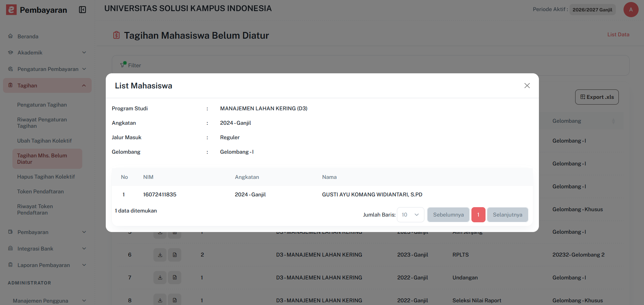Image resolution: width=644 pixels, height=305 pixels.
Task: Open the Jumlah Baris rows-per-page dropdown
Action: (410, 215)
